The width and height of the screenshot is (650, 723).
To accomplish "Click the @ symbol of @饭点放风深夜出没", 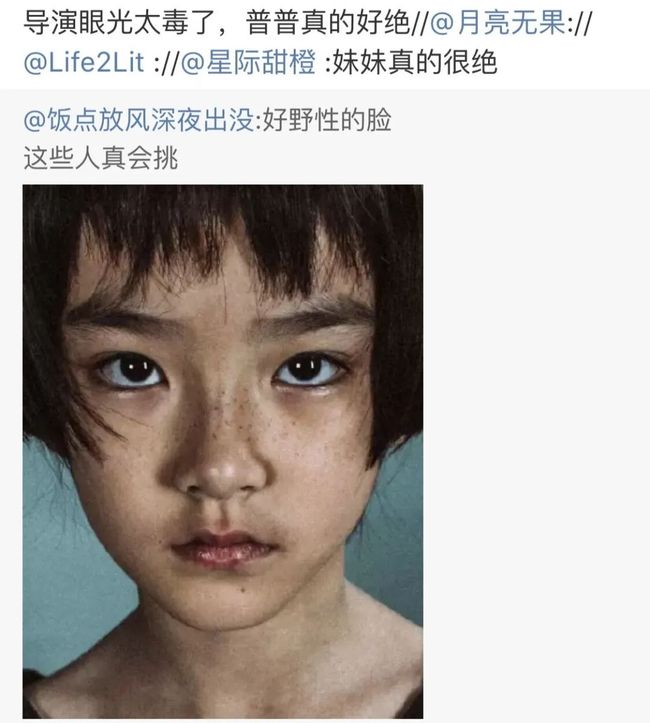I will [x=34, y=121].
